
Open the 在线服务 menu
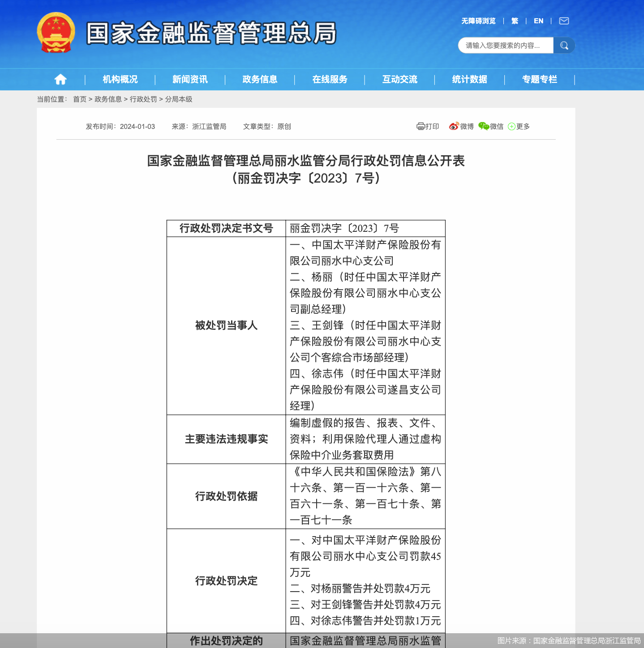(330, 79)
